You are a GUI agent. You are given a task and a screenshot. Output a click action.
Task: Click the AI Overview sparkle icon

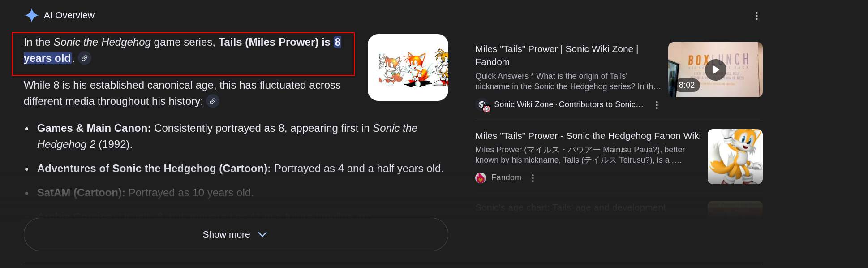[x=31, y=15]
